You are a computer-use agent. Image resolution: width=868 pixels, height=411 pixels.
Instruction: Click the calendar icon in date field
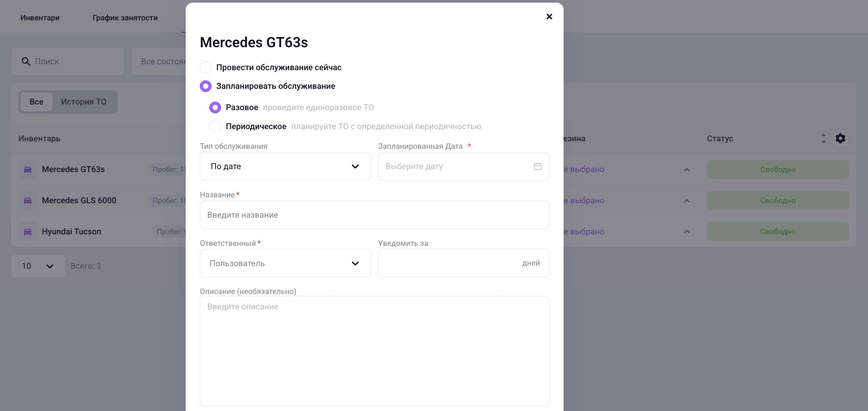pyautogui.click(x=537, y=166)
